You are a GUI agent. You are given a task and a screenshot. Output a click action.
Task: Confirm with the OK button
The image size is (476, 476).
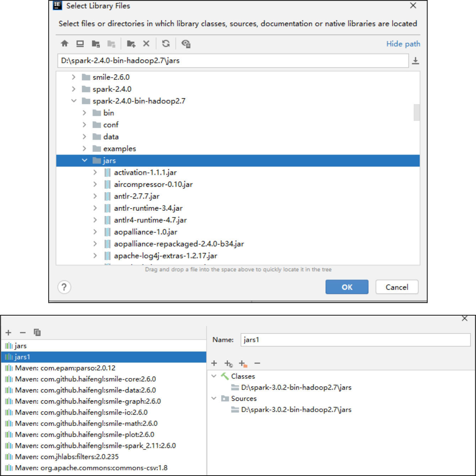pyautogui.click(x=347, y=287)
